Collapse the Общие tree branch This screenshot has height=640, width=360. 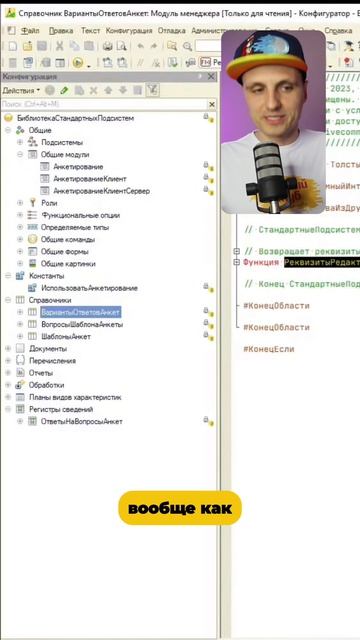pyautogui.click(x=8, y=130)
